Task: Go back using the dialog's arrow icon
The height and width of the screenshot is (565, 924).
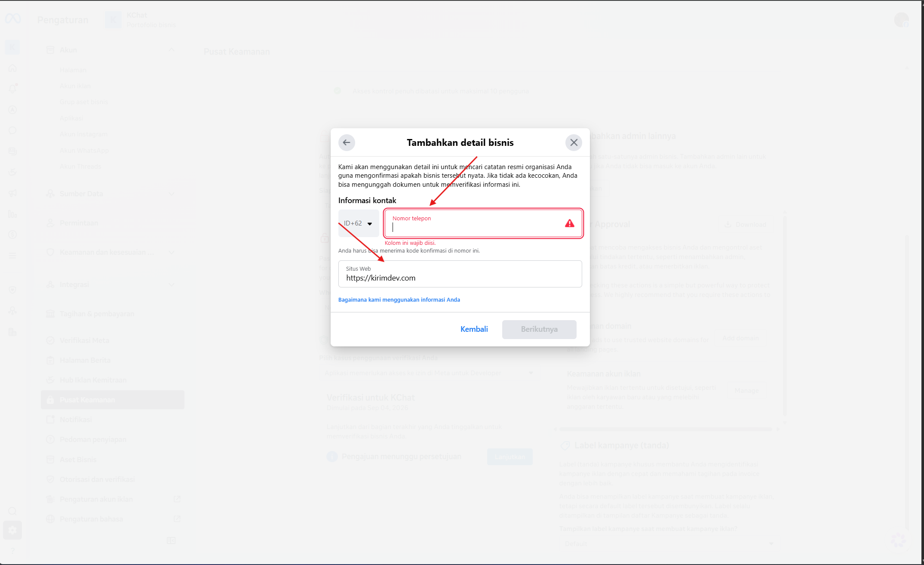Action: tap(347, 142)
